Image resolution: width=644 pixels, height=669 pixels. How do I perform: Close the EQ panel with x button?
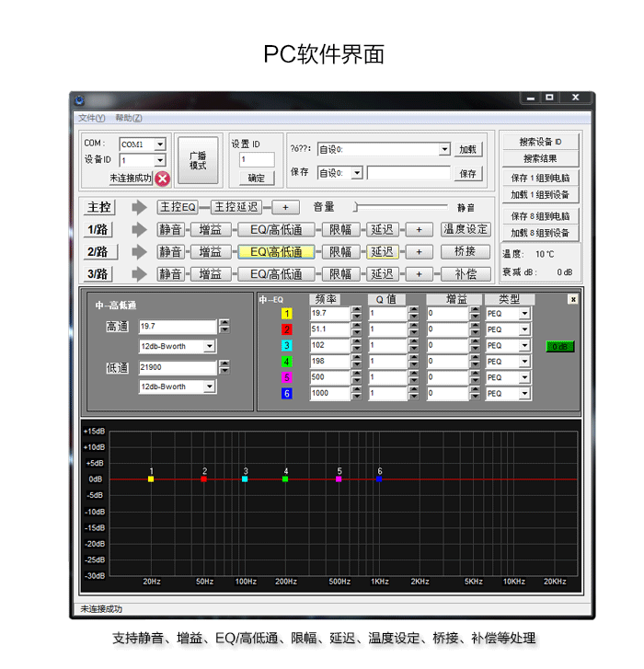[573, 299]
